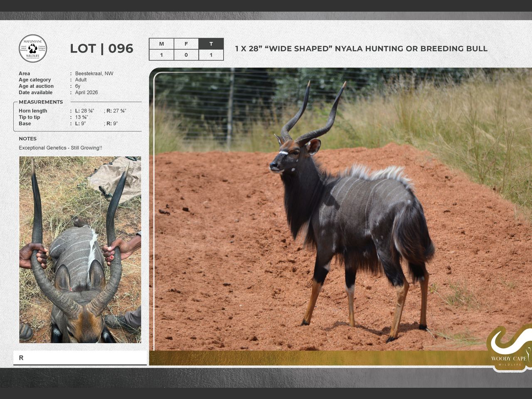Viewport: 532px width, 399px height.
Task: Click the Age at auction 6y value
Action: click(78, 86)
